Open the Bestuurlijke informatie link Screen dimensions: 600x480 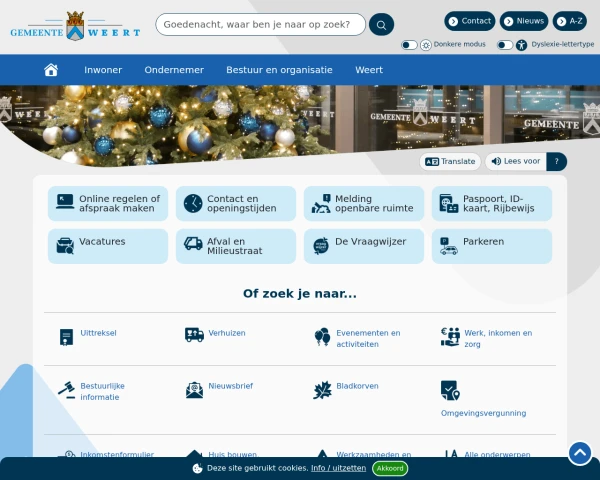pyautogui.click(x=103, y=391)
